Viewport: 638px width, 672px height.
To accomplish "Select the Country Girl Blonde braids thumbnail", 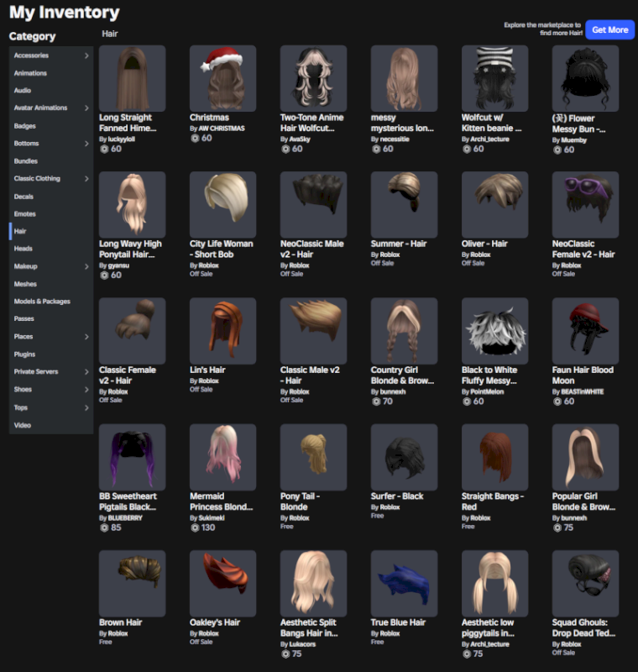I will pyautogui.click(x=405, y=331).
